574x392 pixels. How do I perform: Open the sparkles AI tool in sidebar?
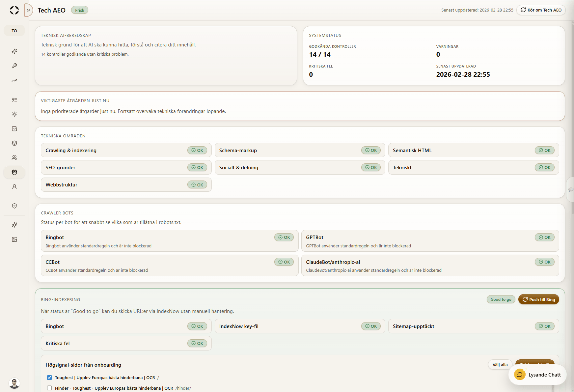(x=14, y=51)
